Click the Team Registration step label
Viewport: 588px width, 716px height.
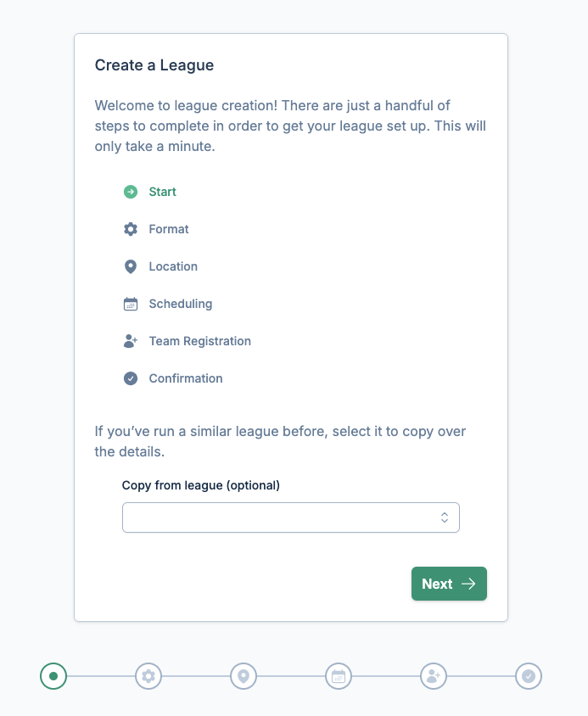[x=199, y=341]
